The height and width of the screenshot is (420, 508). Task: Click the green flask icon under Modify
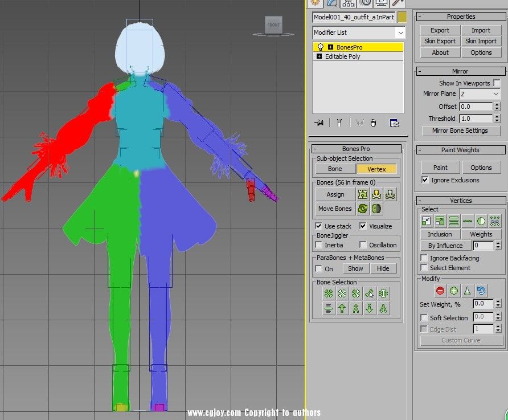pyautogui.click(x=467, y=291)
